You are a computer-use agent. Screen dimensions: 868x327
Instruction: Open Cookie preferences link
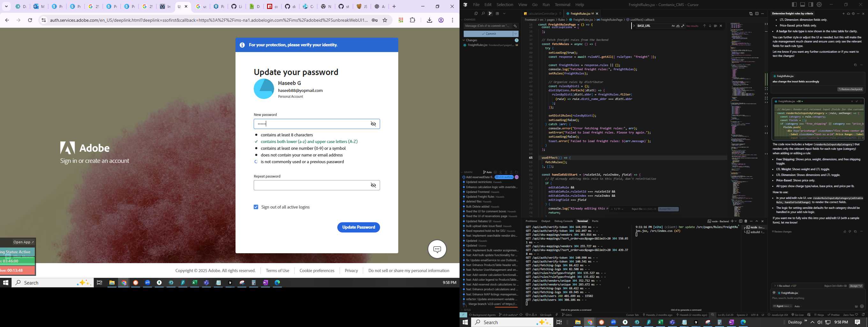coord(317,270)
